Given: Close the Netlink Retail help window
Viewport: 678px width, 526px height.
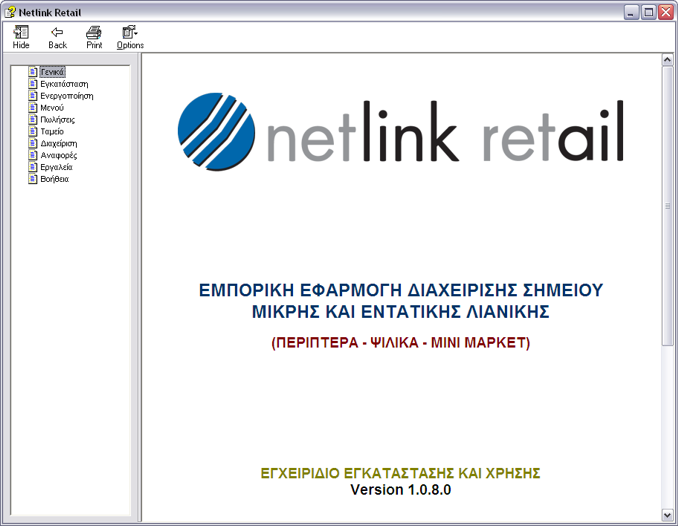Looking at the screenshot, I should click(x=666, y=13).
